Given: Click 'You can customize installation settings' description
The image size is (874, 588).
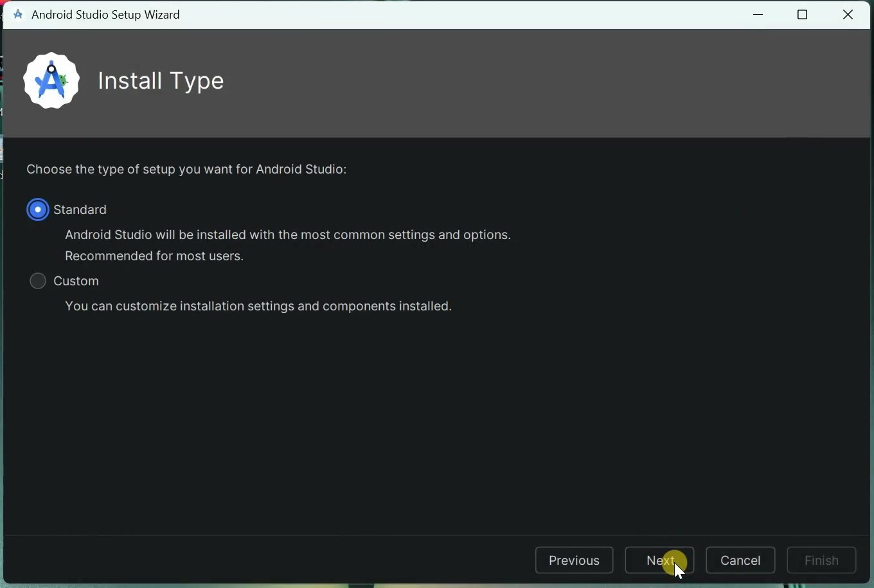Looking at the screenshot, I should pyautogui.click(x=259, y=307).
